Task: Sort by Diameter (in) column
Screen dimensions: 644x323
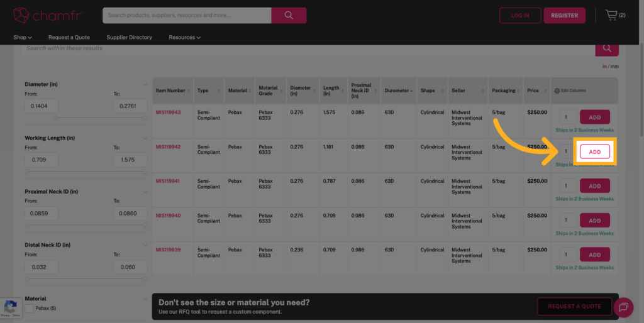Action: point(303,90)
